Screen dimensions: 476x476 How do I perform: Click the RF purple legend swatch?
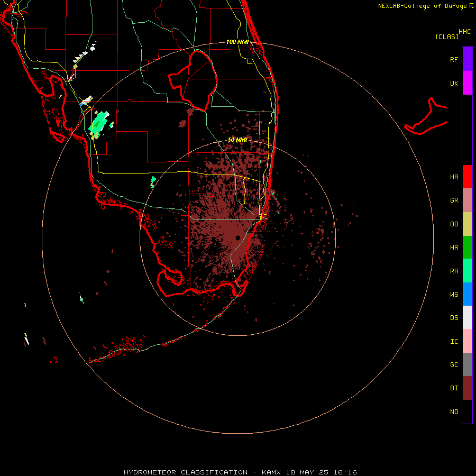(x=467, y=59)
